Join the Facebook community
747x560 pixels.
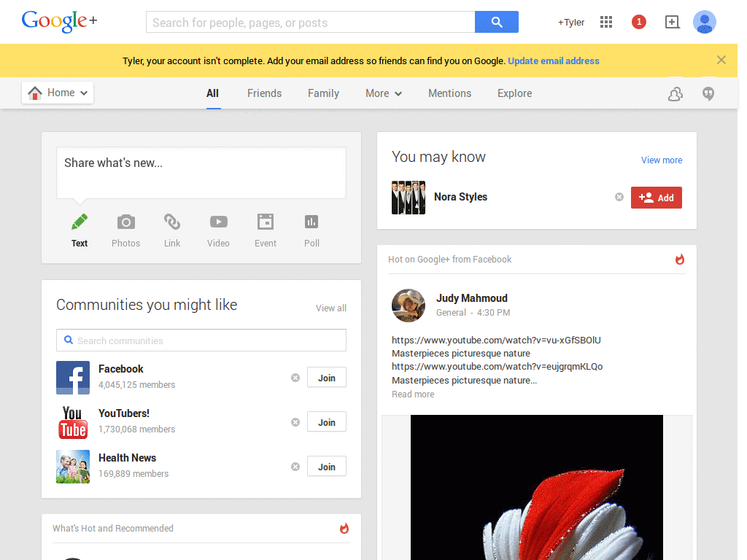(327, 378)
